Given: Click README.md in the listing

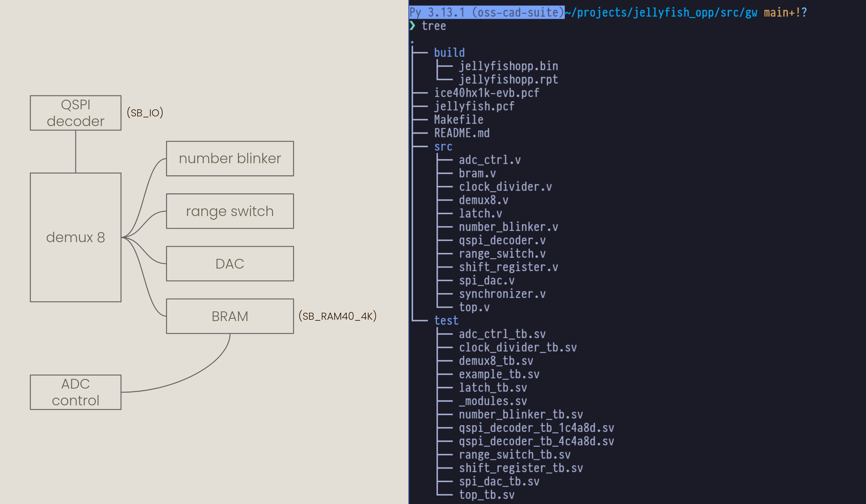Looking at the screenshot, I should pos(461,133).
